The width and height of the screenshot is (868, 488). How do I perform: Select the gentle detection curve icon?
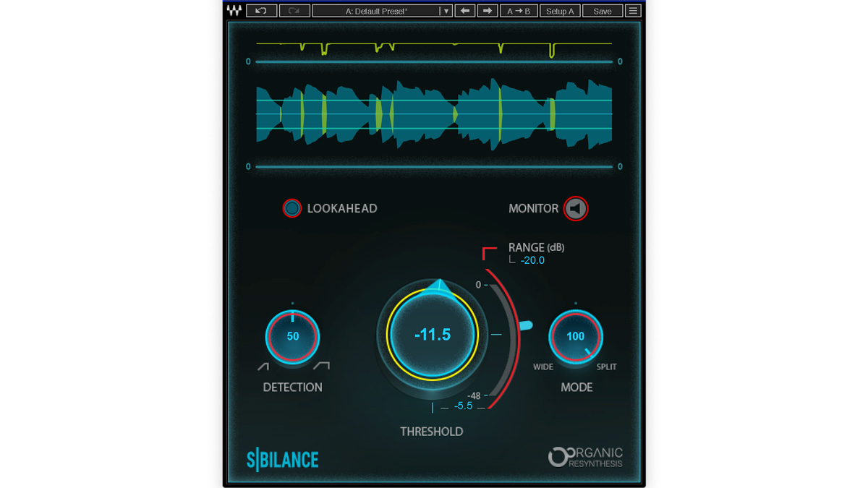click(263, 367)
